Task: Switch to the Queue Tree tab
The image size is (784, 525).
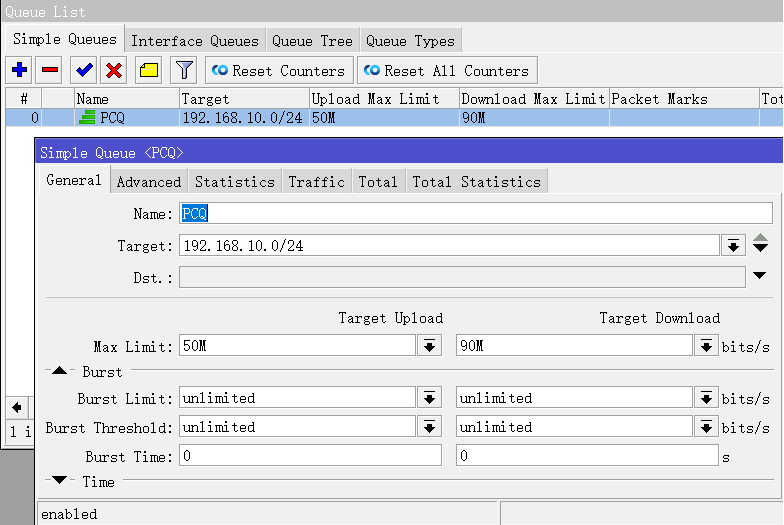Action: click(x=312, y=41)
